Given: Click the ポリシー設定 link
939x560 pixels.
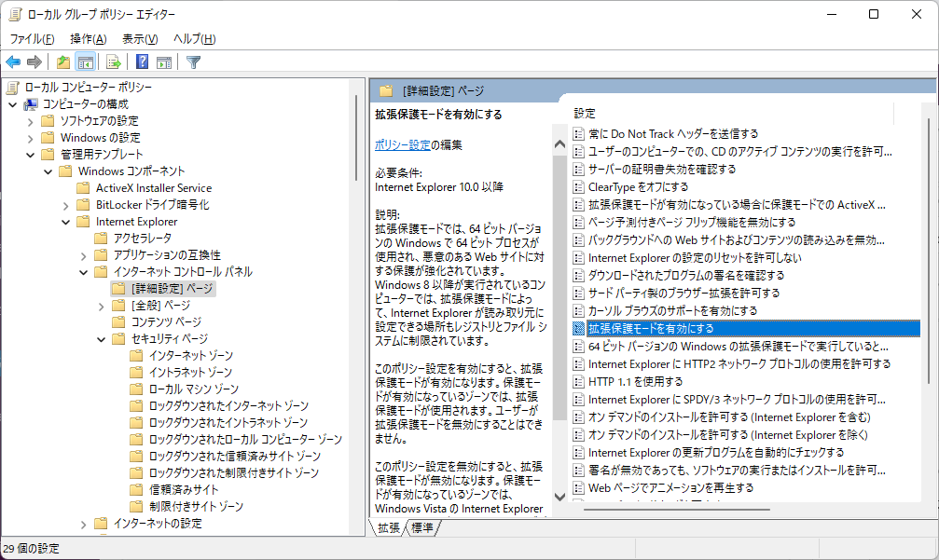Looking at the screenshot, I should coord(403,144).
